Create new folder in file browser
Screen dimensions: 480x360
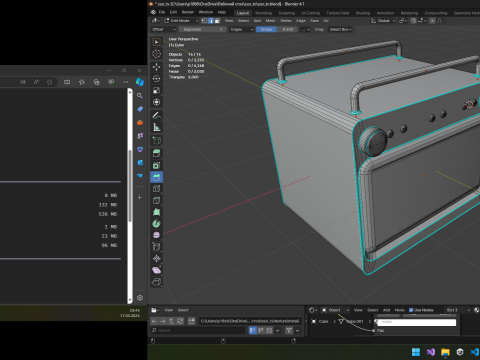point(191,321)
